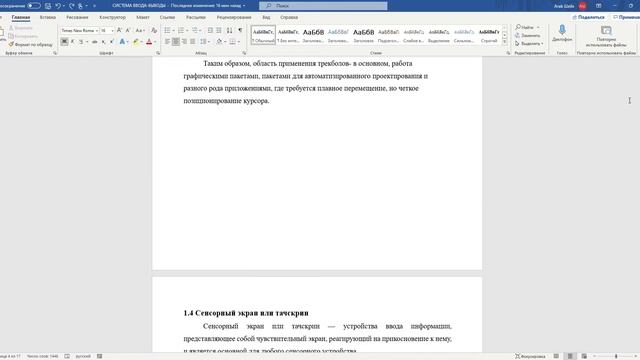Click the Поделиться button

tap(588, 18)
